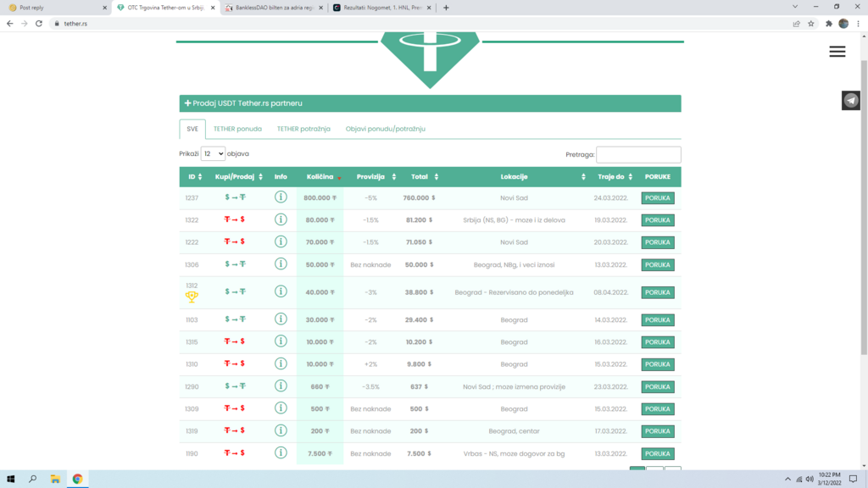Screen dimensions: 868x488
Task: Open info icon for listing 1312
Action: (281, 291)
